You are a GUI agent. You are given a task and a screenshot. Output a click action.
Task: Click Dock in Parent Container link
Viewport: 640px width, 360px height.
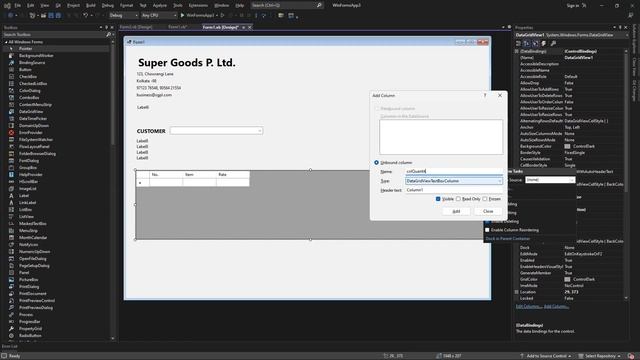click(508, 238)
